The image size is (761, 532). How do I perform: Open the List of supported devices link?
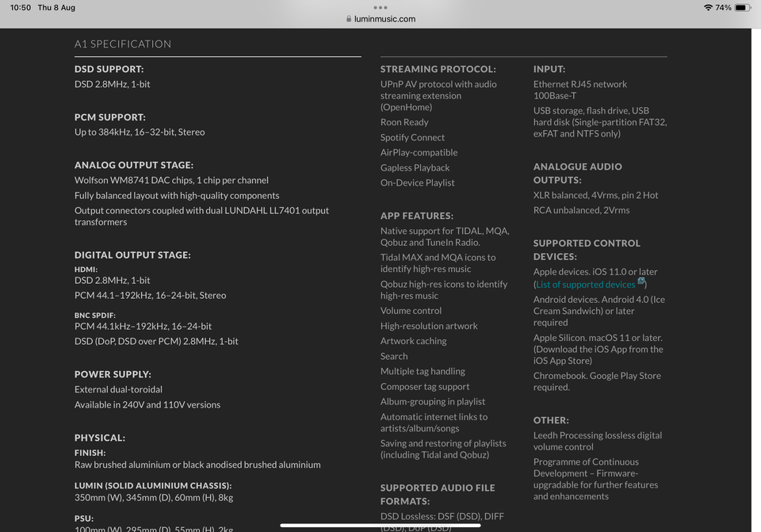coord(585,285)
